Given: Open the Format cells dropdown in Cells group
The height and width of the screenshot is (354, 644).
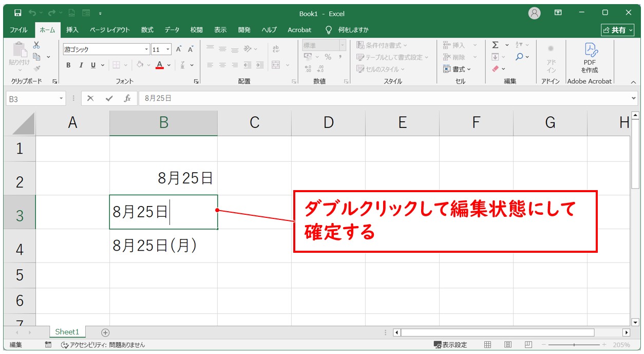Looking at the screenshot, I should click(x=457, y=69).
